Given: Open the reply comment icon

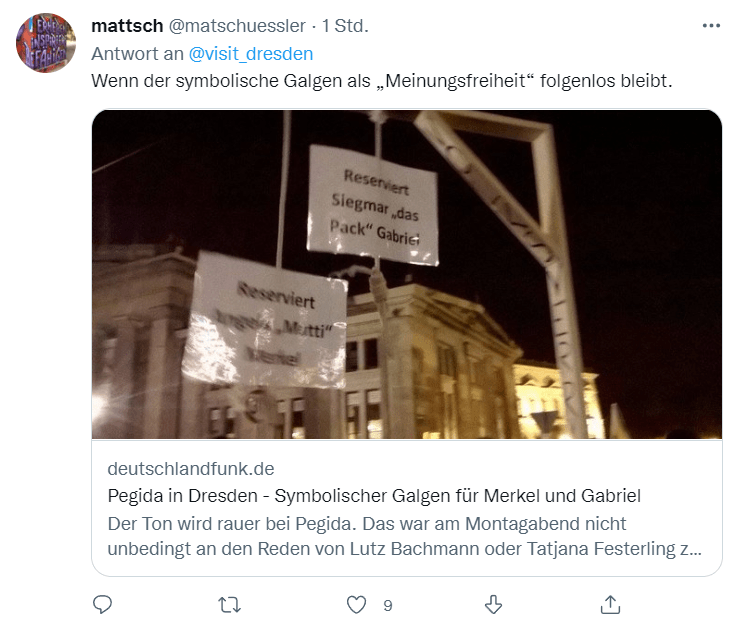Looking at the screenshot, I should click(102, 604).
